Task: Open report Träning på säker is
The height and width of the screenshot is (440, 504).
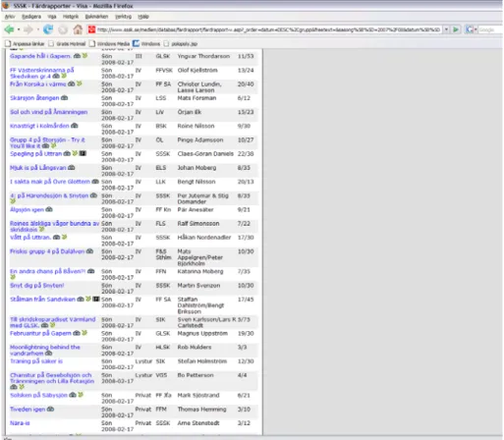Action: pos(36,360)
